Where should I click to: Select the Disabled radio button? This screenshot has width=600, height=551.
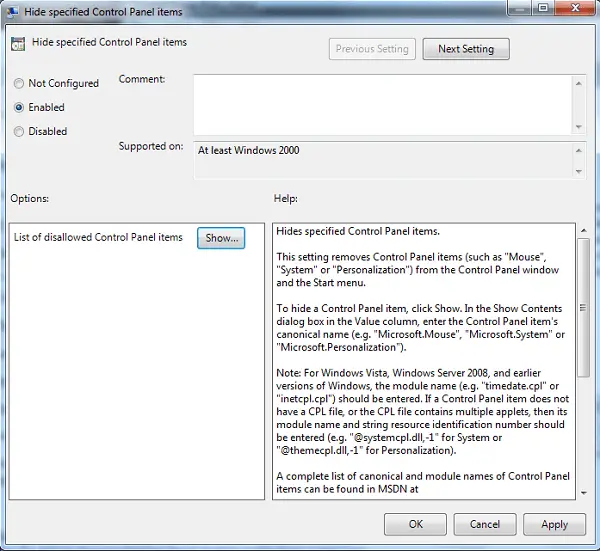(x=18, y=131)
